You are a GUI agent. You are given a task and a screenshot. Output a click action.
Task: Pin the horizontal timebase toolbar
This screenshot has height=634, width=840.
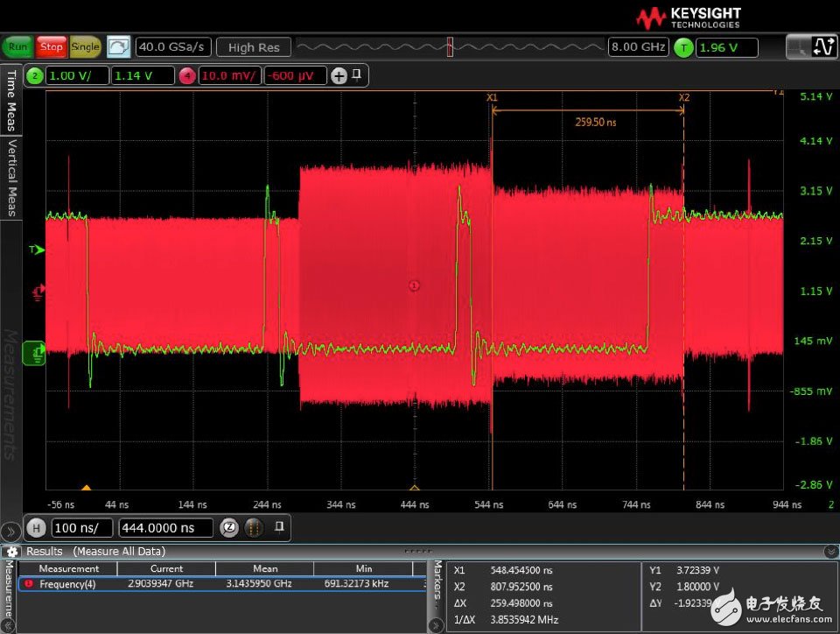pos(278,527)
